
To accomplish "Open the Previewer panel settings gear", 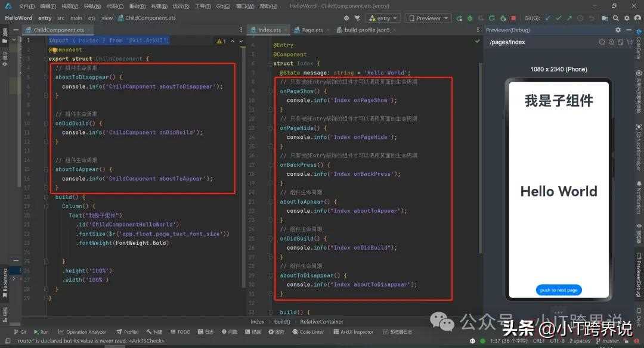I will [x=618, y=30].
